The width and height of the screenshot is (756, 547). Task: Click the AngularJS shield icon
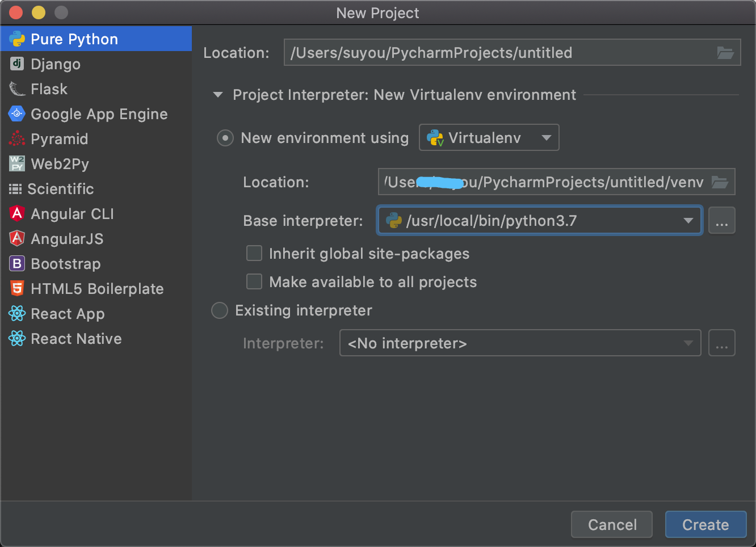(17, 238)
